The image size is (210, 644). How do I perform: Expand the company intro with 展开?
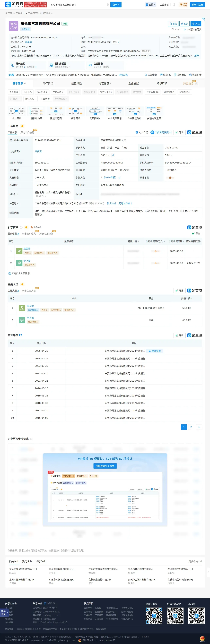196,56
